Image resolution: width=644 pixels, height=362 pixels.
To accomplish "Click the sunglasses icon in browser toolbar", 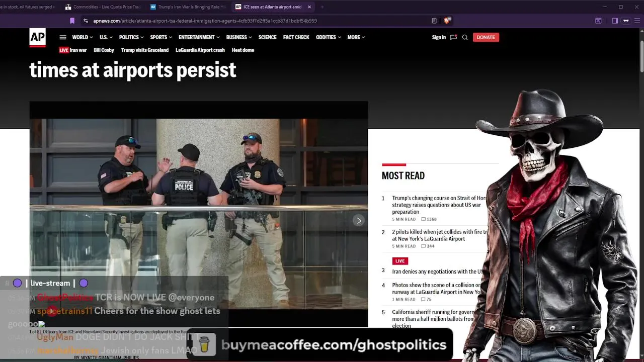I will coord(626,21).
